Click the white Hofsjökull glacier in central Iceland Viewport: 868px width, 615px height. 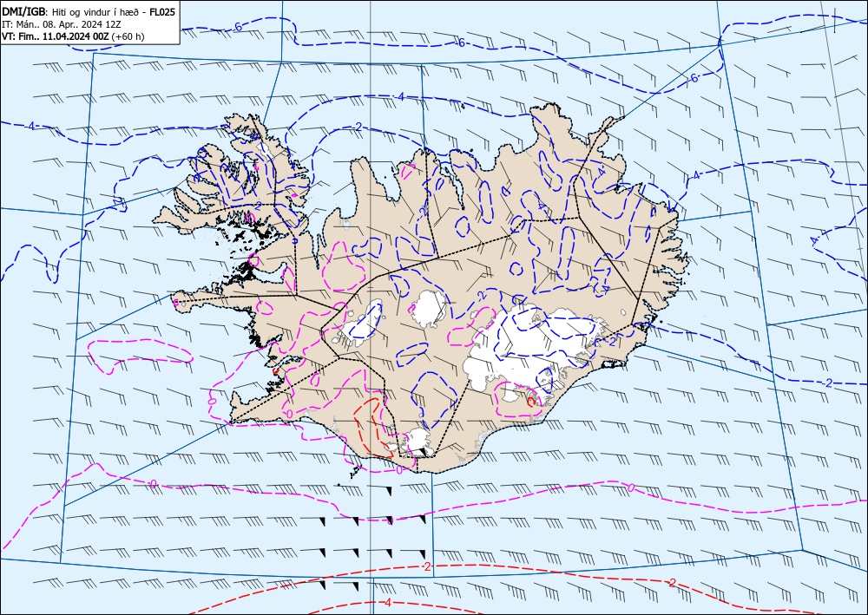[x=429, y=310]
